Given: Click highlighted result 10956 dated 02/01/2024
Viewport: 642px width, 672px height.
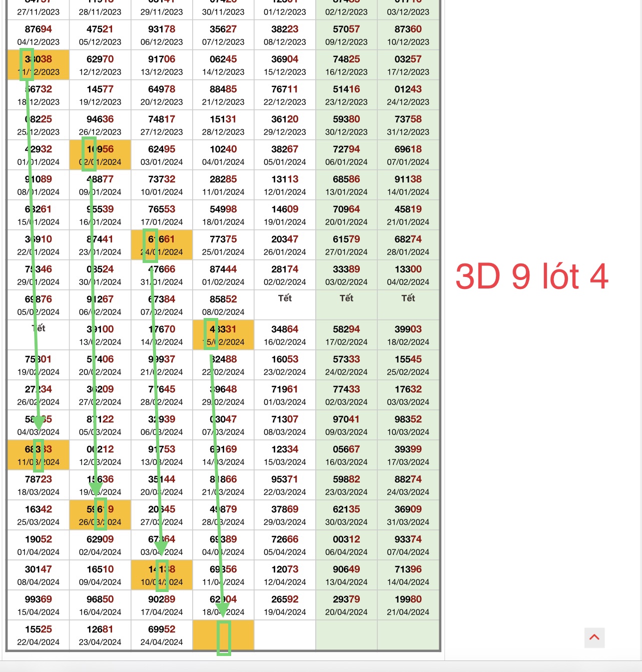Looking at the screenshot, I should tap(100, 155).
